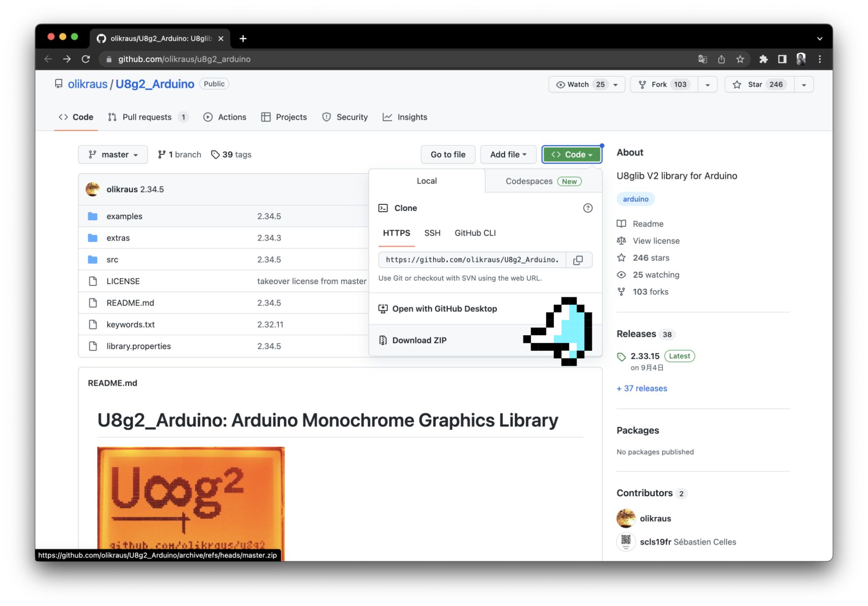Toggle the browser side panel icon
The image size is (868, 606).
point(782,59)
